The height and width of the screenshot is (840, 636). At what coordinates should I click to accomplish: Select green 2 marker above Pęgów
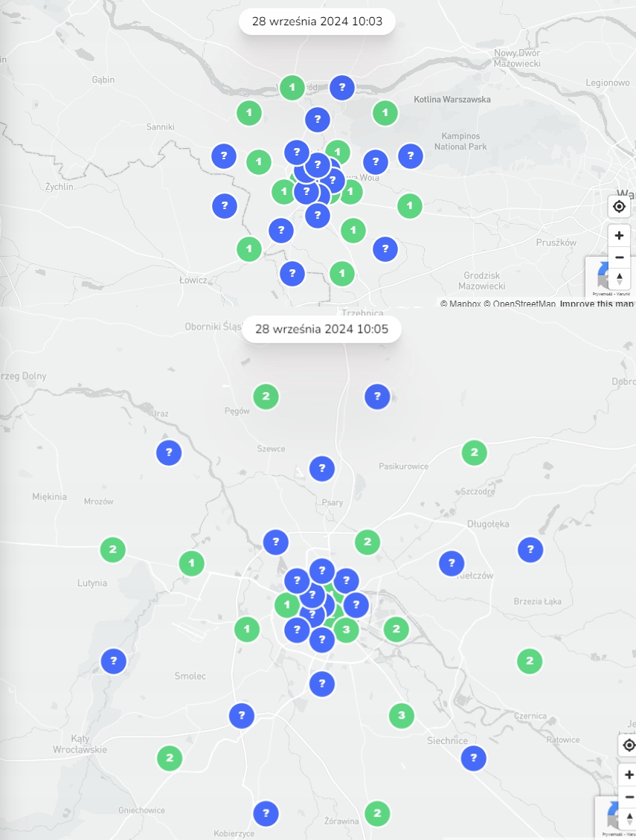pyautogui.click(x=266, y=397)
